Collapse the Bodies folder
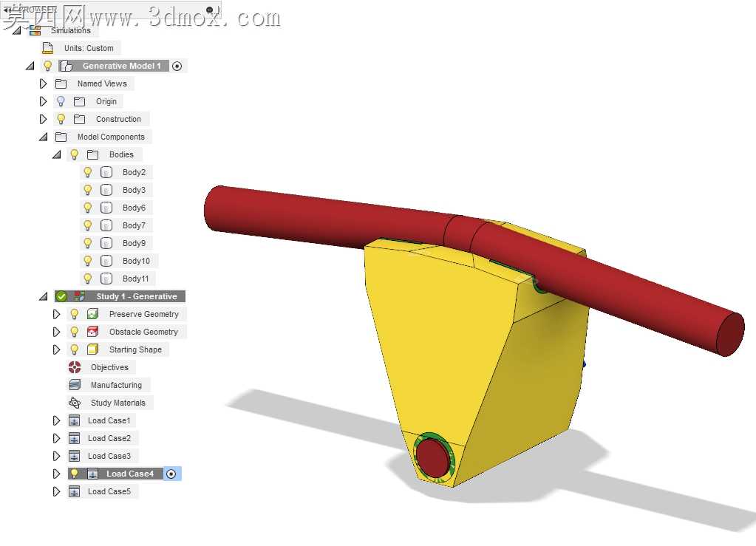This screenshot has width=756, height=546. (x=57, y=154)
